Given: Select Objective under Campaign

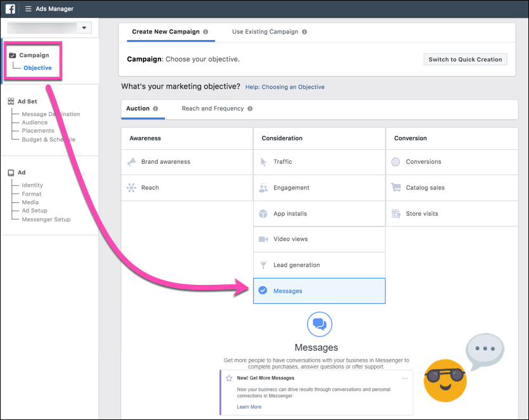Looking at the screenshot, I should pyautogui.click(x=37, y=68).
